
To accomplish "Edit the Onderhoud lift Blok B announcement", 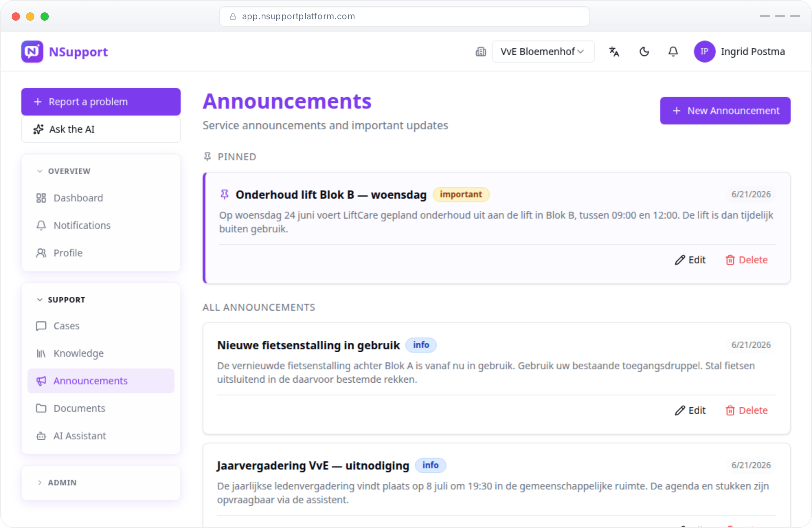I will [690, 260].
